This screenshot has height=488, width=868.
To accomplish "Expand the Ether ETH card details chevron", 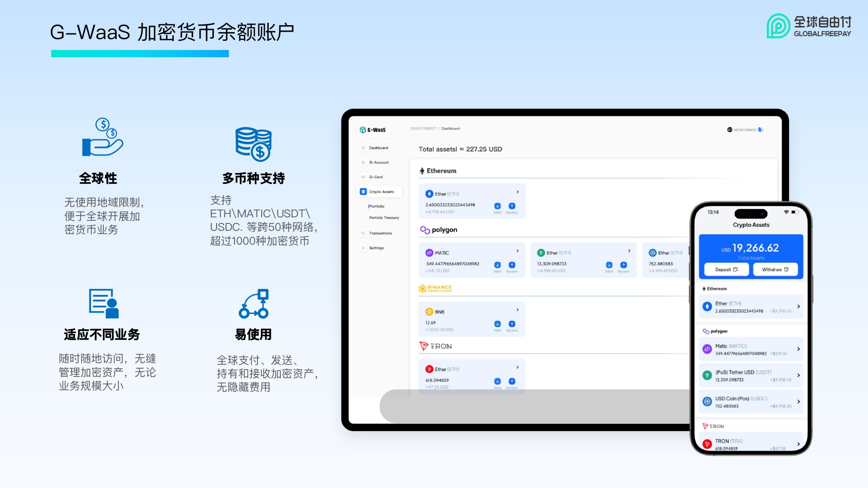I will (x=518, y=192).
